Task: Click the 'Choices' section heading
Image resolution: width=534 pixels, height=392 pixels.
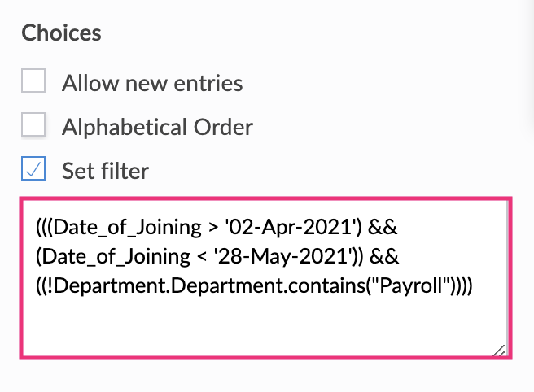Action: point(61,33)
